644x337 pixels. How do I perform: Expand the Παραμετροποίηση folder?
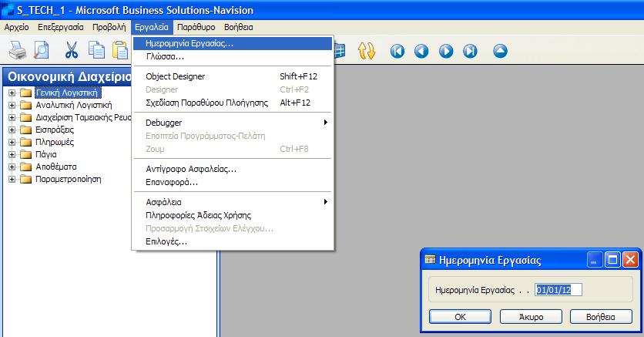pos(12,179)
